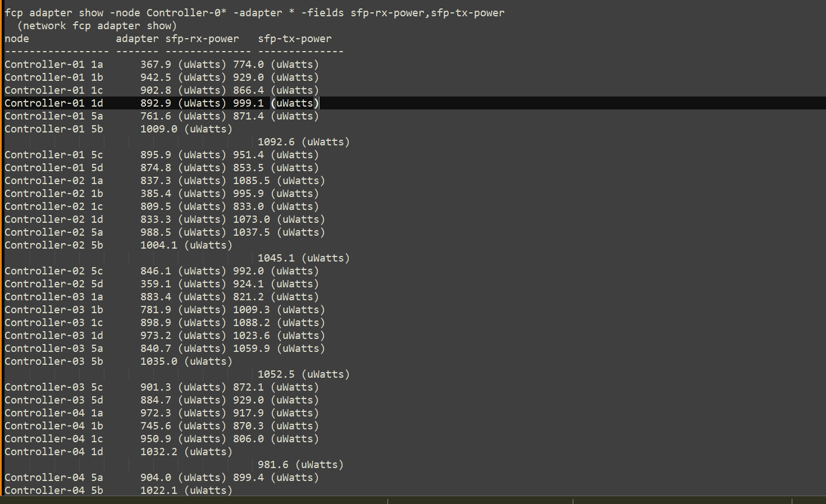Click the Controller-04 1a row label
Viewport: 826px width, 504px height.
[x=53, y=413]
